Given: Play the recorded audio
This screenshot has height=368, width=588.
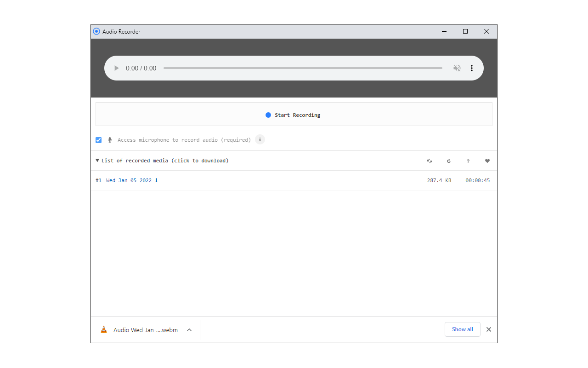Looking at the screenshot, I should point(116,68).
